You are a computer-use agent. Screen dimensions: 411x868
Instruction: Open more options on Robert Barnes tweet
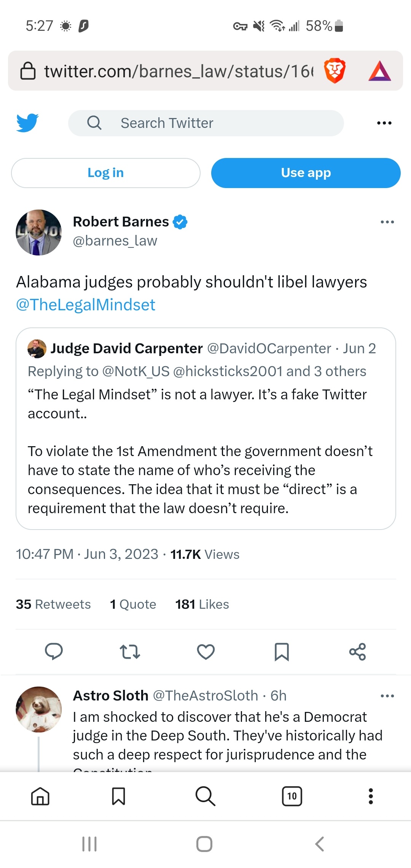click(x=387, y=222)
